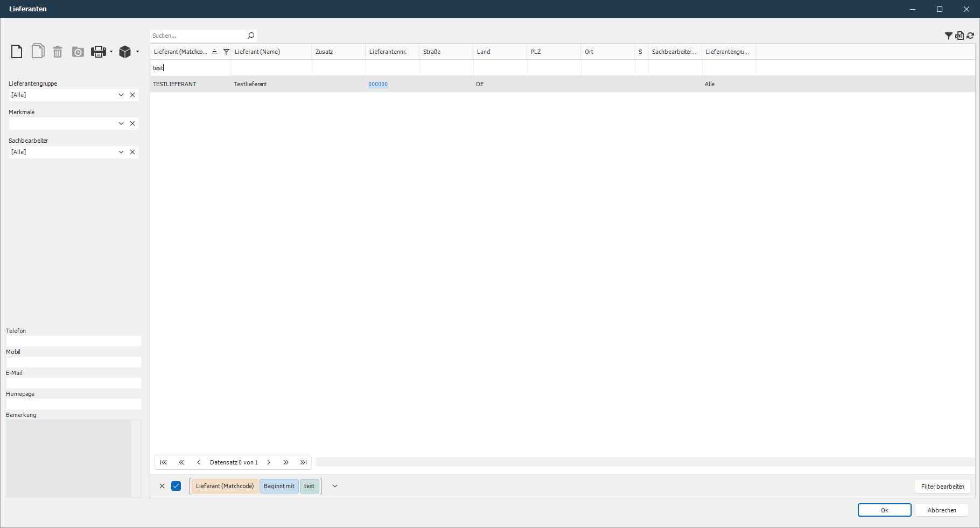Remove the filter with the X button
This screenshot has width=980, height=528.
tap(162, 486)
